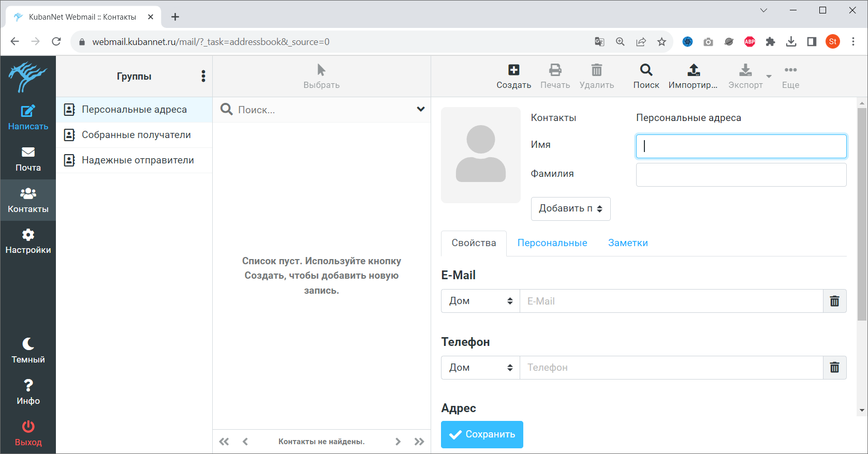The width and height of the screenshot is (868, 454).
Task: Go to first page of contacts
Action: [x=224, y=442]
